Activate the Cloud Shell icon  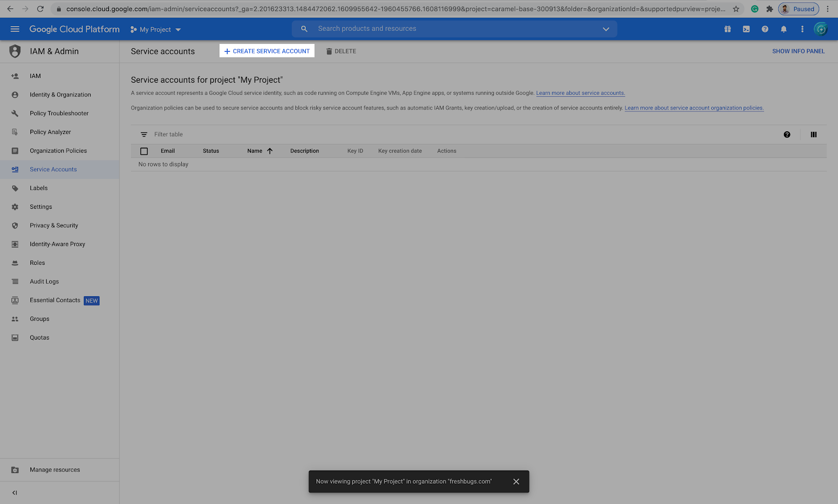[746, 29]
